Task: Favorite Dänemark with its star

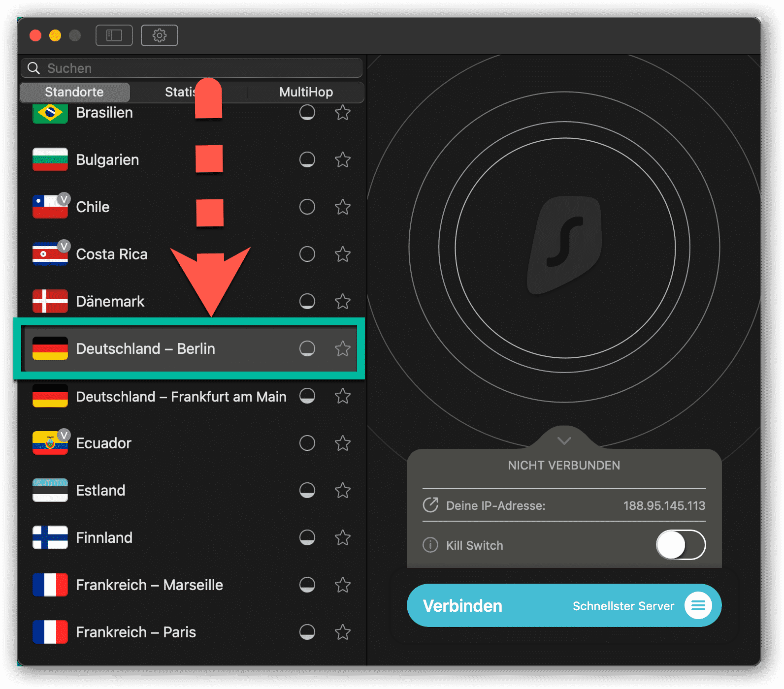Action: [x=343, y=302]
